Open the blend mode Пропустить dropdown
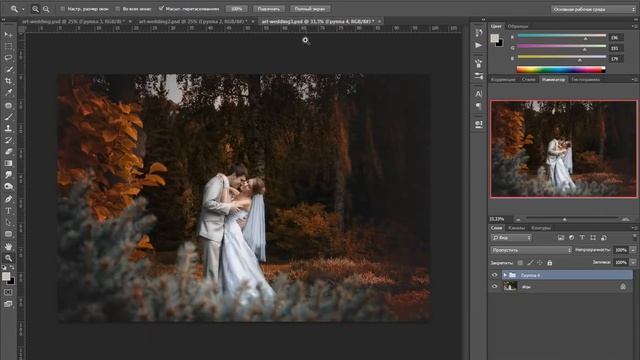 (531, 250)
